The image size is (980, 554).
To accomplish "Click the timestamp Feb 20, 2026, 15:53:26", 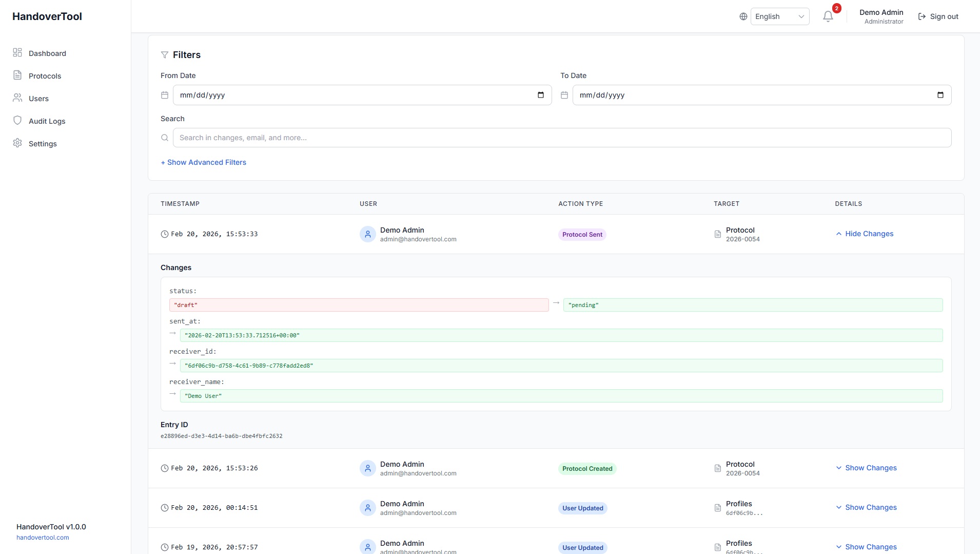I will pyautogui.click(x=214, y=468).
